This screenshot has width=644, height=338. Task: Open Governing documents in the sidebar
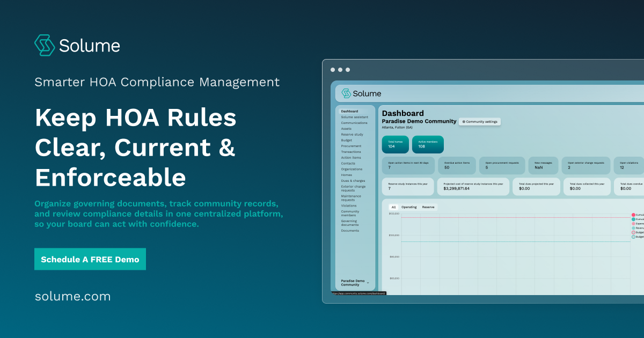349,223
